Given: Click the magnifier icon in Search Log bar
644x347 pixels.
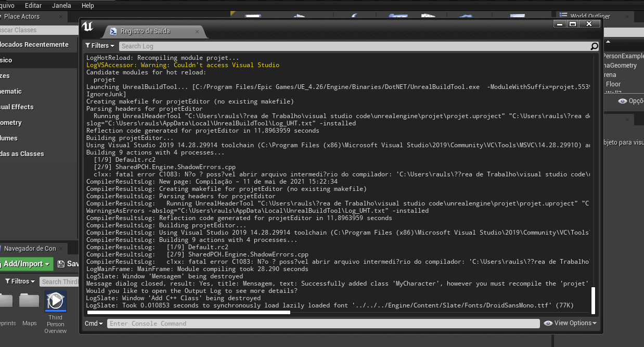Looking at the screenshot, I should [x=595, y=46].
